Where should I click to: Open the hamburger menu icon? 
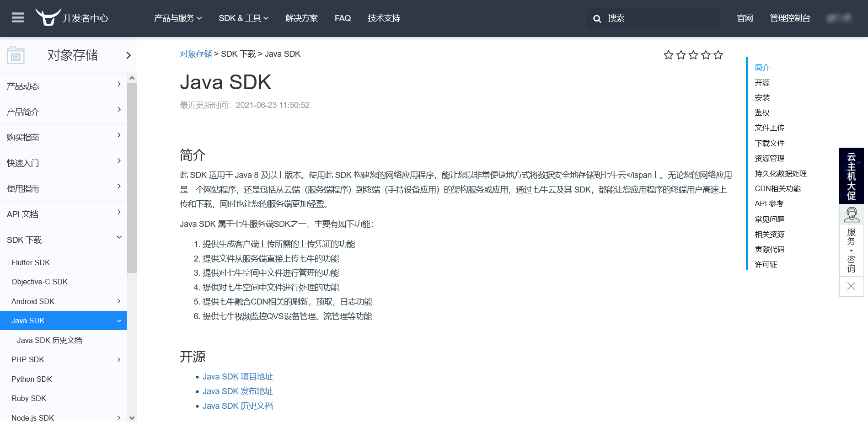pos(18,18)
